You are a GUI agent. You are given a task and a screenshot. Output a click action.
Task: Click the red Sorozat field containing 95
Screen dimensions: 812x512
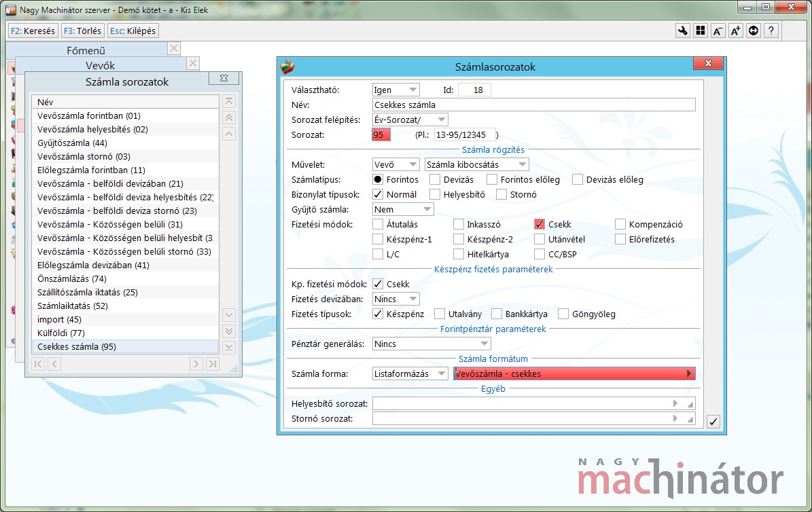381,134
